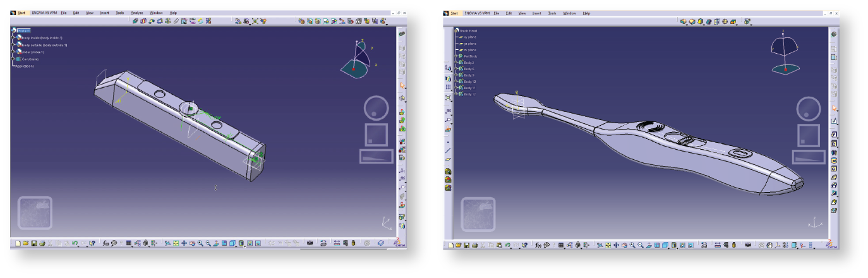The height and width of the screenshot is (278, 868).
Task: Select arrow tool in left window sidebar
Action: (402, 85)
